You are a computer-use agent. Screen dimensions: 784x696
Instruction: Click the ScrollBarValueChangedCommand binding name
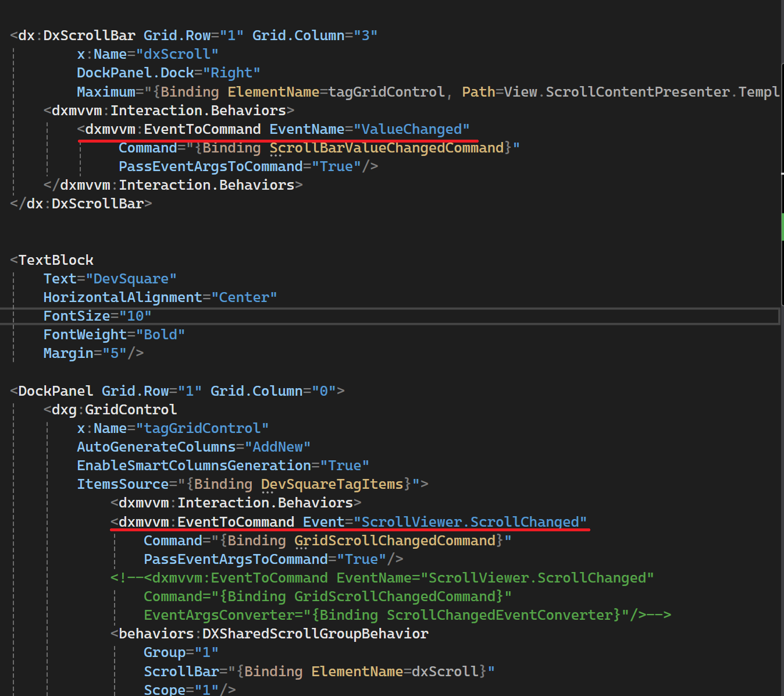point(387,148)
